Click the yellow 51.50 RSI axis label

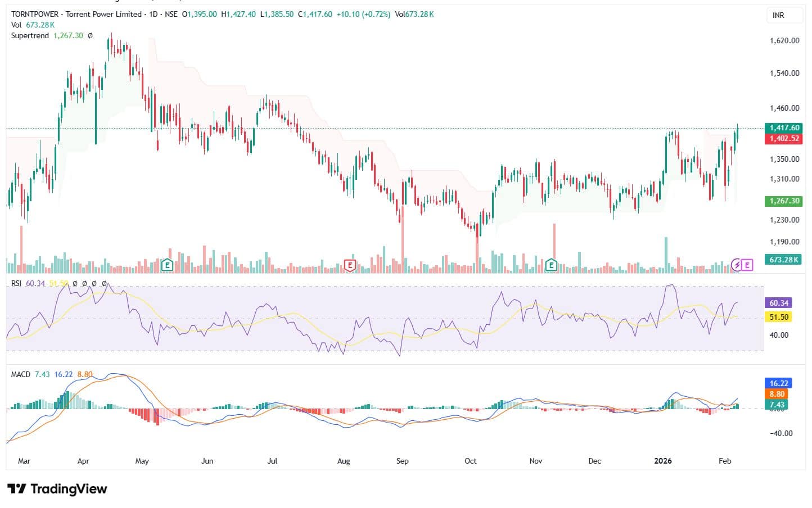[x=779, y=317]
